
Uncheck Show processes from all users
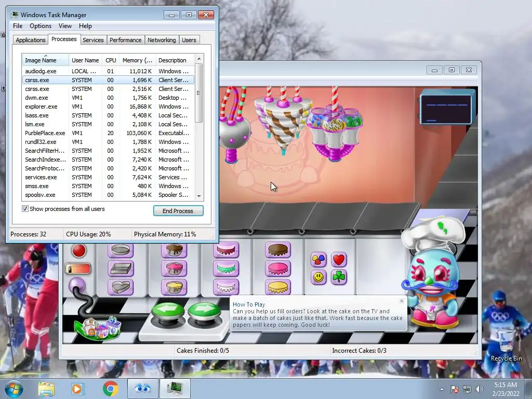point(25,209)
